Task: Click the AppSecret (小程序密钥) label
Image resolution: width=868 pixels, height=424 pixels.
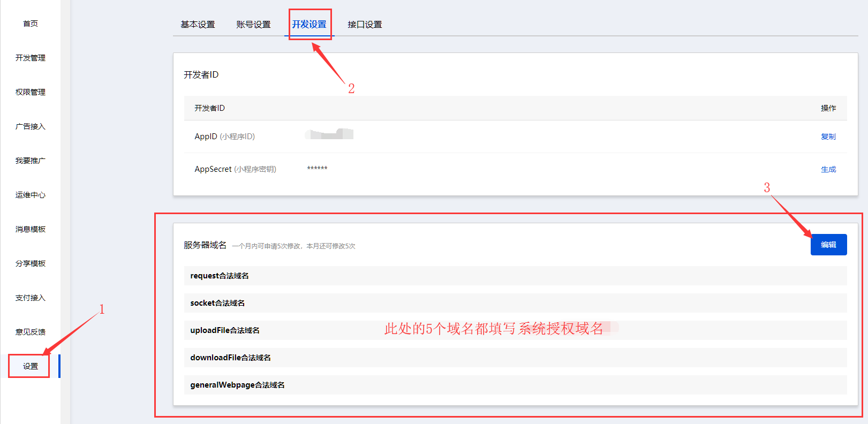Action: pos(235,169)
